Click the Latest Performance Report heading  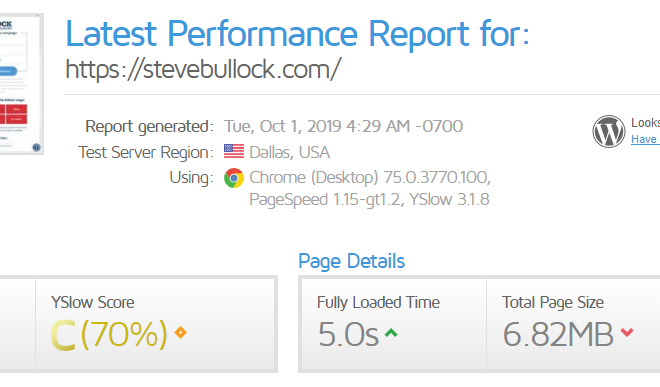[x=297, y=34]
